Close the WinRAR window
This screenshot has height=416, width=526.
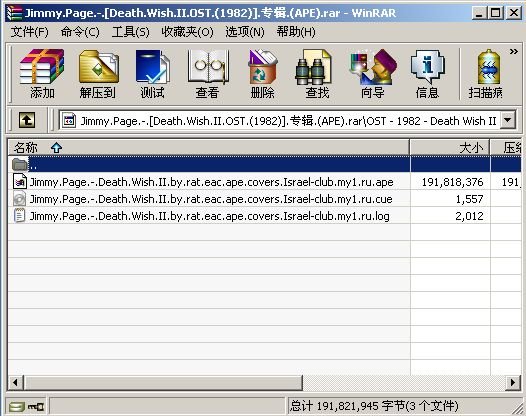[x=513, y=13]
